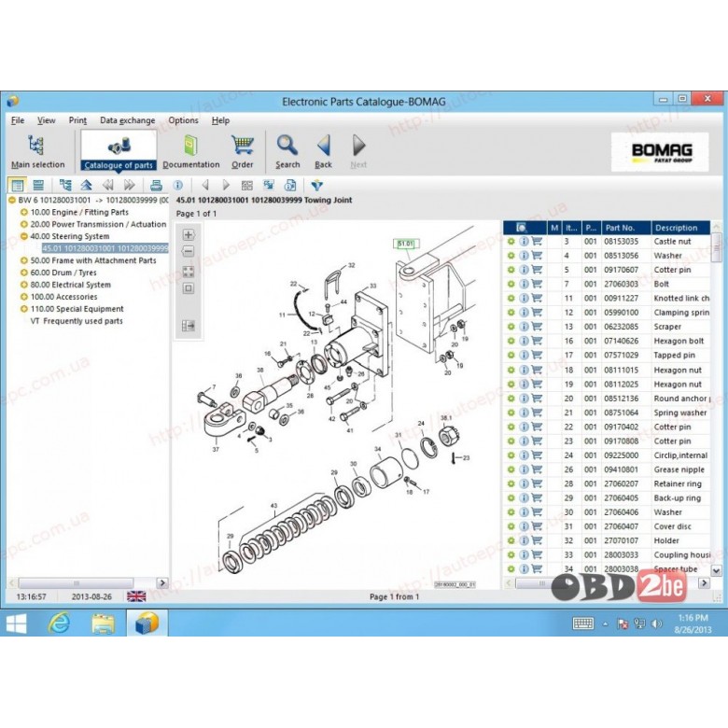Show info for Washer 08513056
The width and height of the screenshot is (728, 728).
524,256
